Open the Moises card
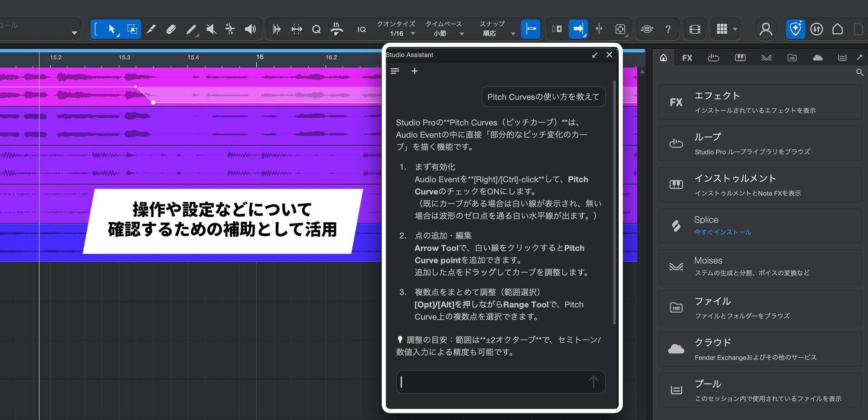Image resolution: width=868 pixels, height=420 pixels. 760,267
